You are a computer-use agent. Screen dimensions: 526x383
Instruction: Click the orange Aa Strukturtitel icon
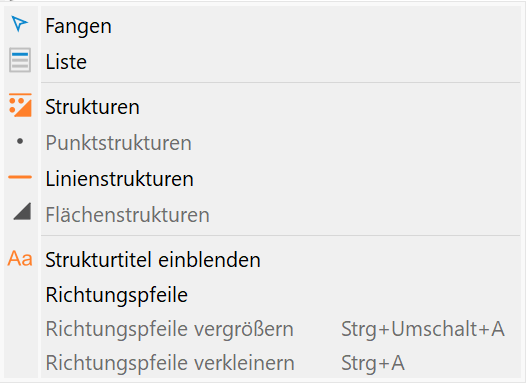point(20,259)
